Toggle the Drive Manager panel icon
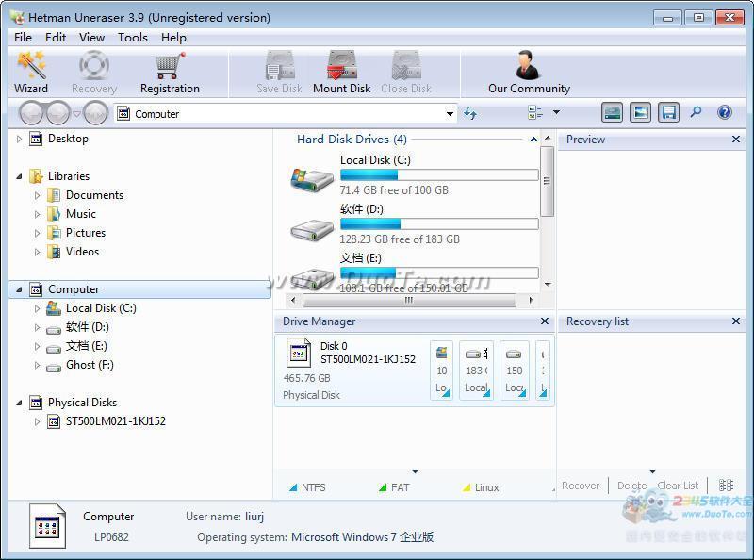Image resolution: width=754 pixels, height=560 pixels. (x=612, y=112)
